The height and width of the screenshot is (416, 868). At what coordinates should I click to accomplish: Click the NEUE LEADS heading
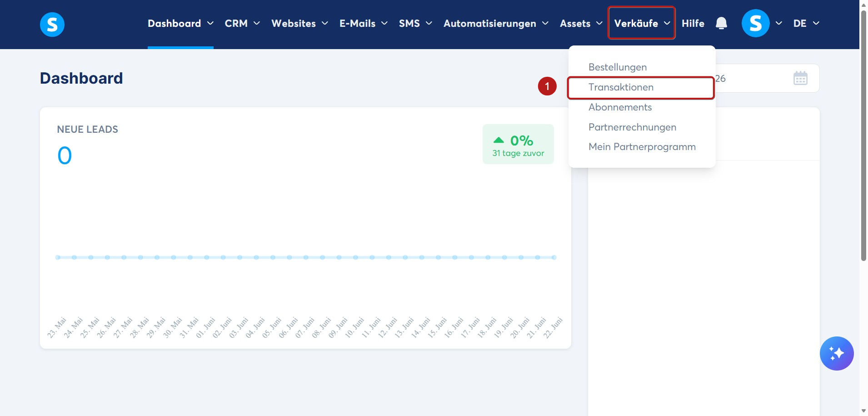(87, 130)
